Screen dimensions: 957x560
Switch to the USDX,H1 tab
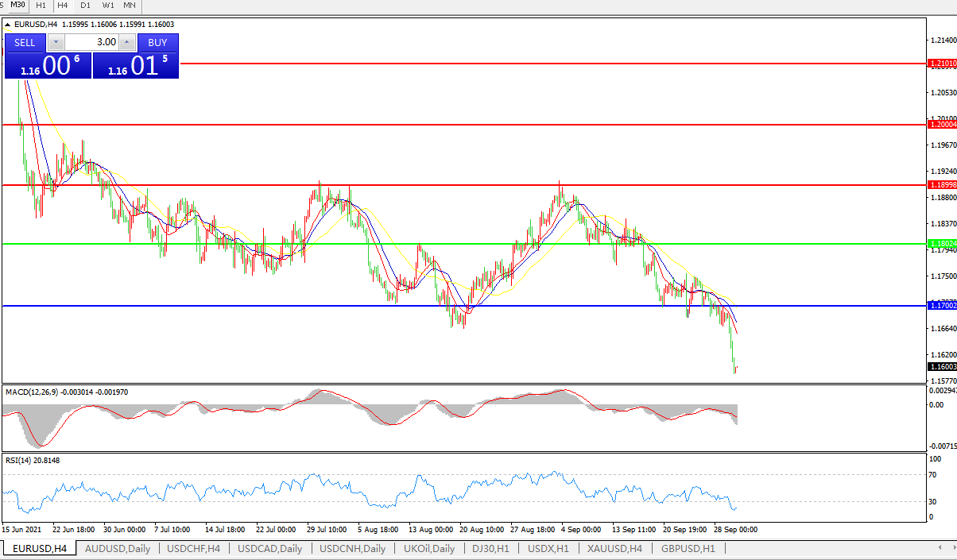click(548, 548)
